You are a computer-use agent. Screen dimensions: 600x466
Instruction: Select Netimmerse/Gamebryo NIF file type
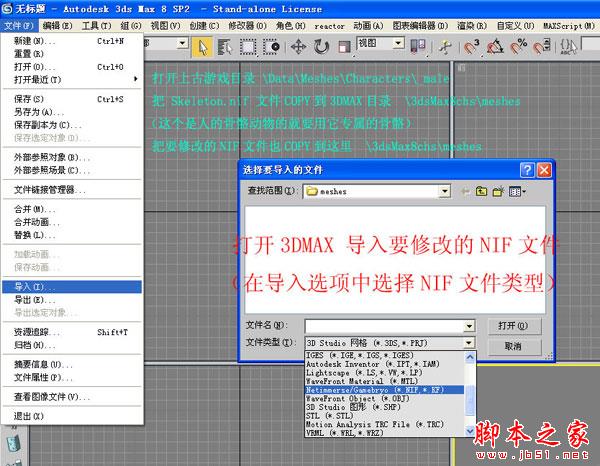pos(385,390)
